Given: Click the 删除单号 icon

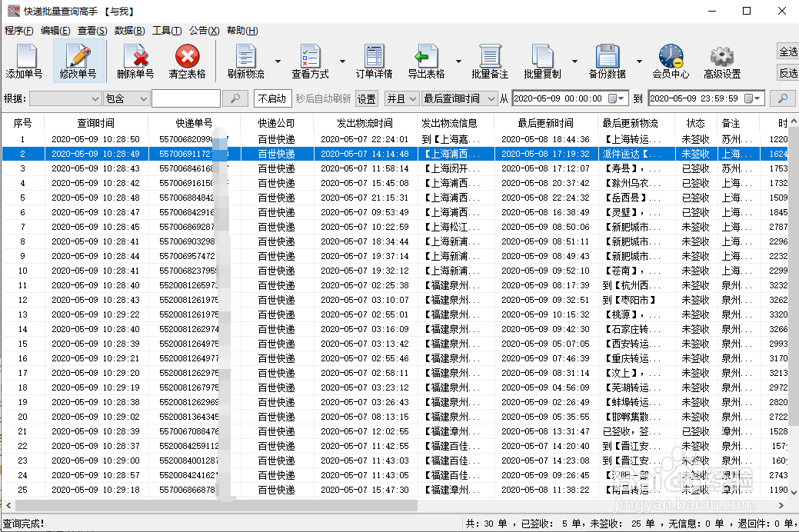Looking at the screenshot, I should pos(135,61).
